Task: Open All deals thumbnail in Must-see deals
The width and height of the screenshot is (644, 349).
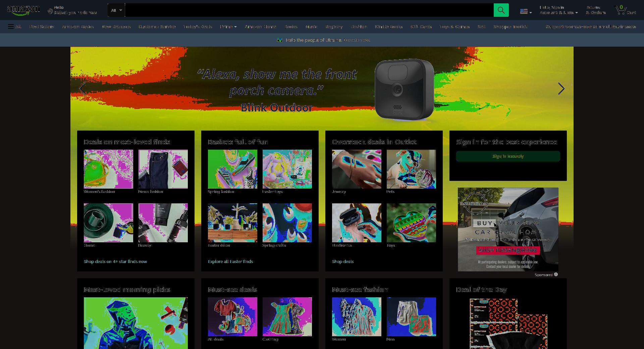Action: pyautogui.click(x=232, y=317)
